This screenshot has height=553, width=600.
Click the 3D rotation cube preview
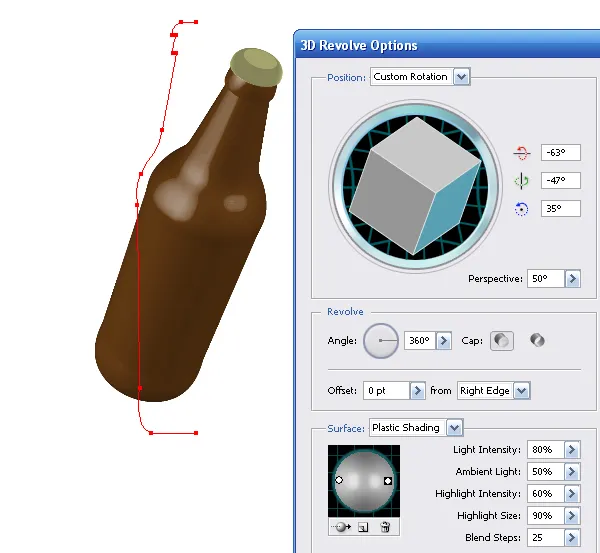(415, 186)
